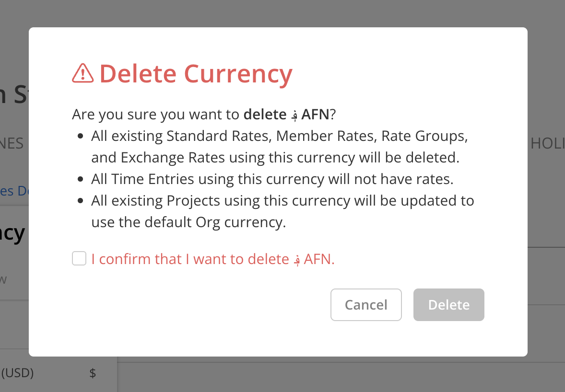This screenshot has width=565, height=392.
Task: Click the 'Are you sure' question text
Action: (204, 115)
